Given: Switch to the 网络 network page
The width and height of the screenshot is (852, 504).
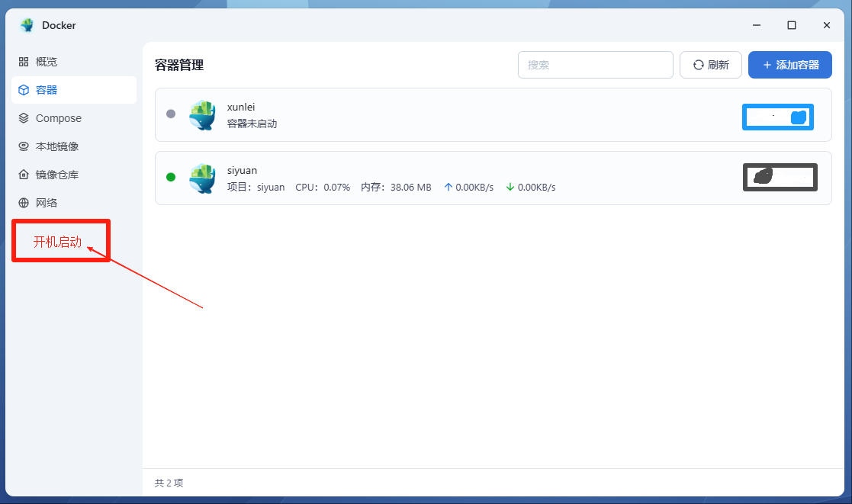Looking at the screenshot, I should pyautogui.click(x=73, y=203).
